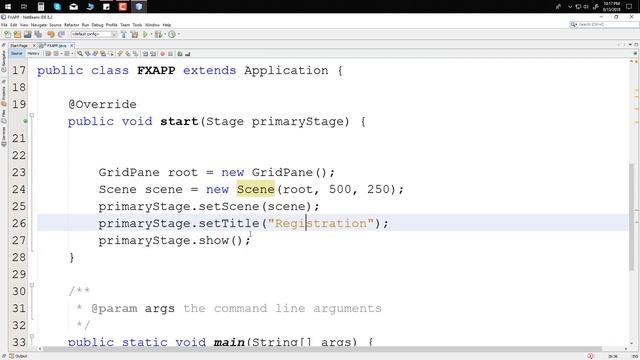The height and width of the screenshot is (360, 640).
Task: Click the Stop Macro Recording icon
Action: pyautogui.click(x=171, y=53)
